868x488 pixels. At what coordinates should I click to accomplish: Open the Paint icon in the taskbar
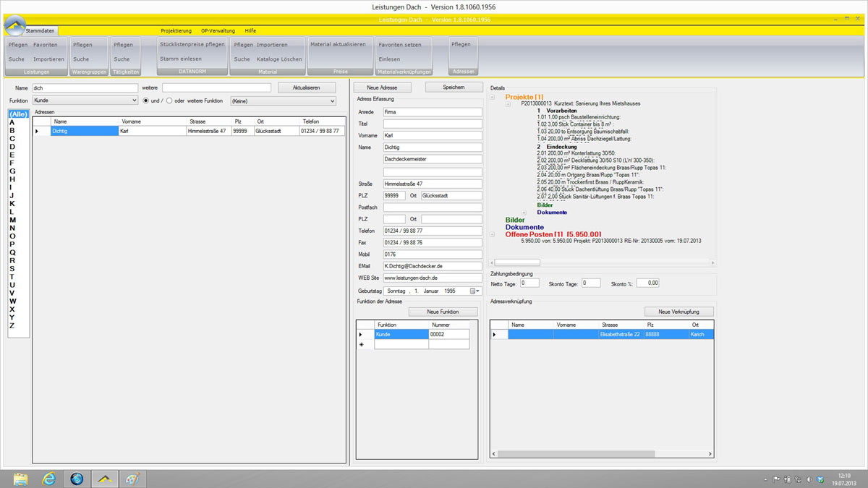pos(133,478)
